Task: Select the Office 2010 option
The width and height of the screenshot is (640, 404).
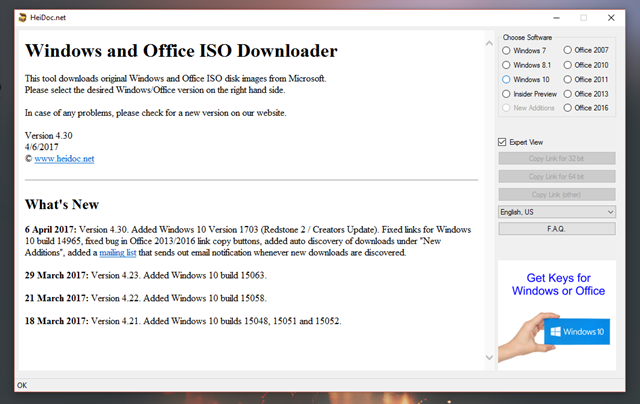Action: click(568, 64)
